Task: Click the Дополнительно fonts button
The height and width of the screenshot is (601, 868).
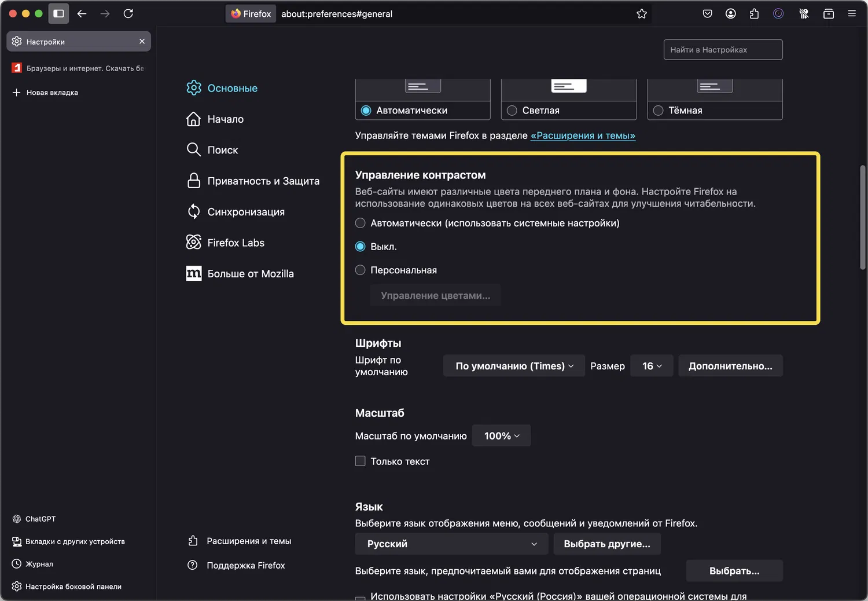Action: (x=730, y=366)
